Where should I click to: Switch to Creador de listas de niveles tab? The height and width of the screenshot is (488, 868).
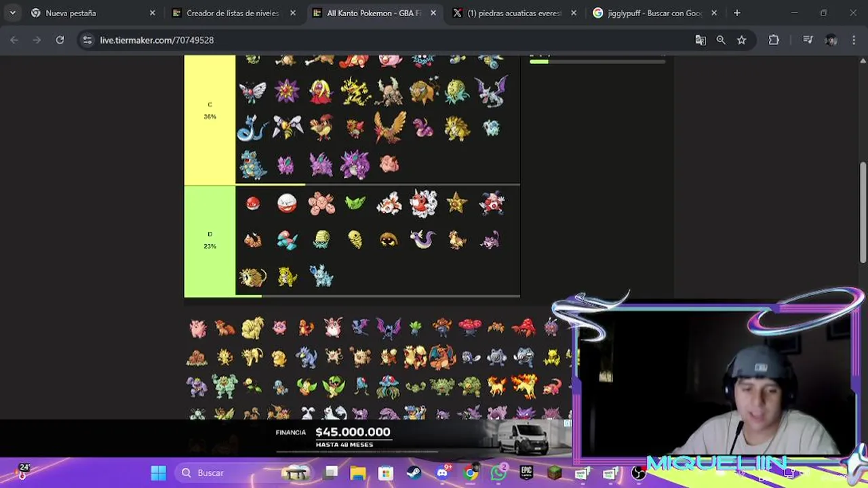click(233, 13)
